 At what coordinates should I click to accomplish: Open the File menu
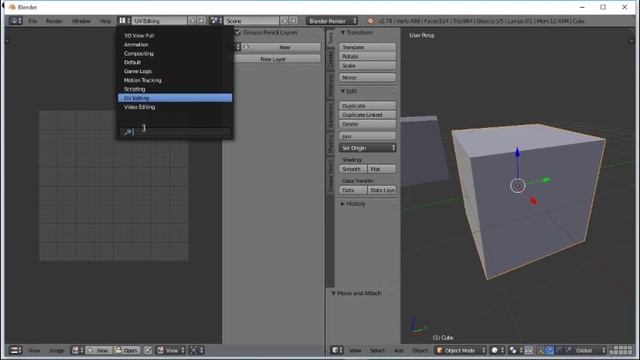click(x=33, y=21)
